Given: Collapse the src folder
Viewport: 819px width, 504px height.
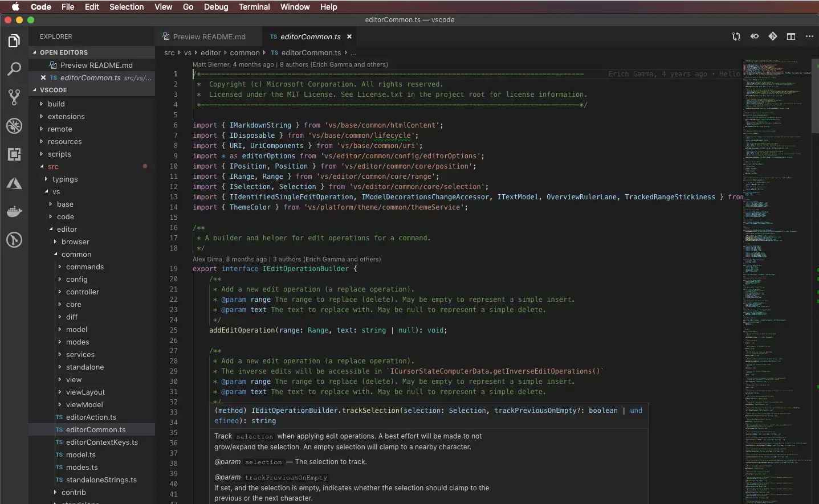Looking at the screenshot, I should pyautogui.click(x=53, y=167).
